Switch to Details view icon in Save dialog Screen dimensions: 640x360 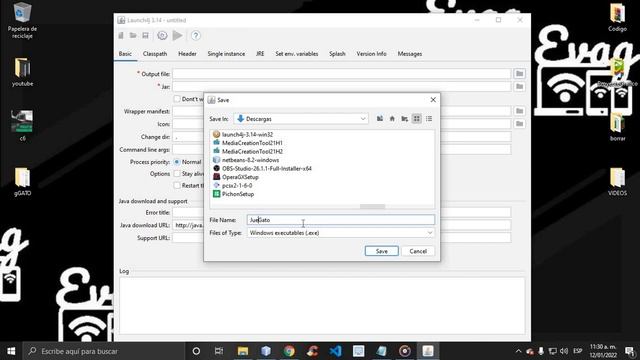[429, 119]
